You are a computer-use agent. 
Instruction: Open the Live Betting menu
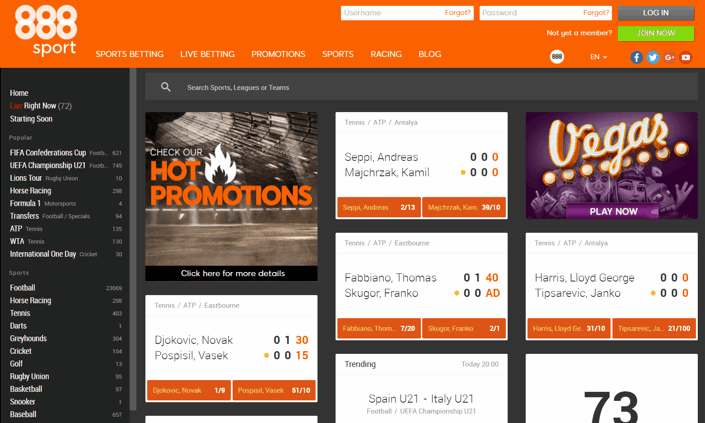click(x=207, y=54)
